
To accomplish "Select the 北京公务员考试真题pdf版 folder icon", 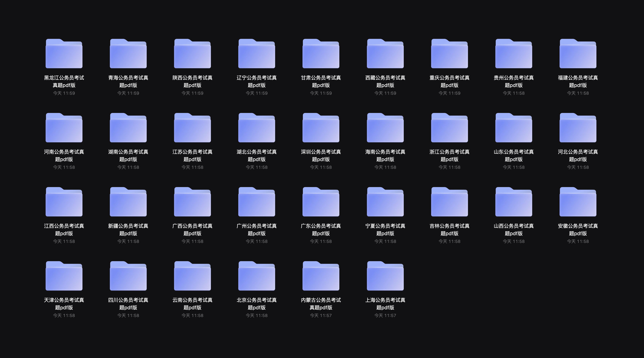I will point(257,276).
